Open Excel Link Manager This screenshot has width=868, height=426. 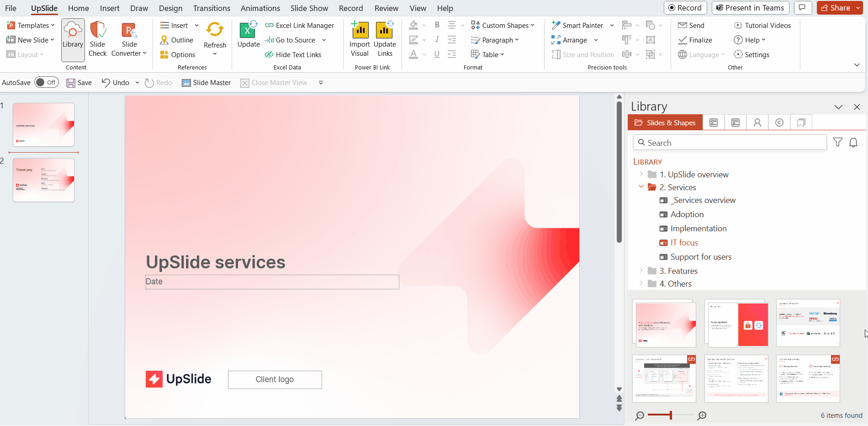tap(300, 26)
